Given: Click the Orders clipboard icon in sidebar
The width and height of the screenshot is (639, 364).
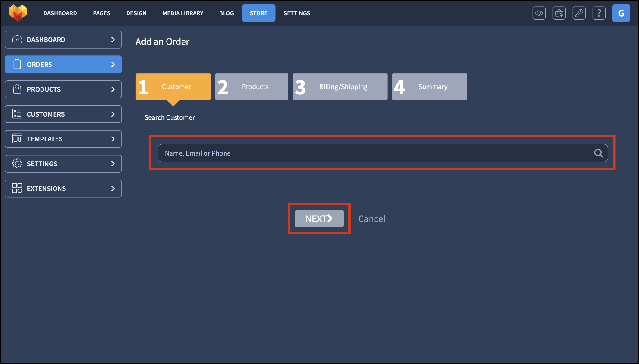Looking at the screenshot, I should point(17,64).
